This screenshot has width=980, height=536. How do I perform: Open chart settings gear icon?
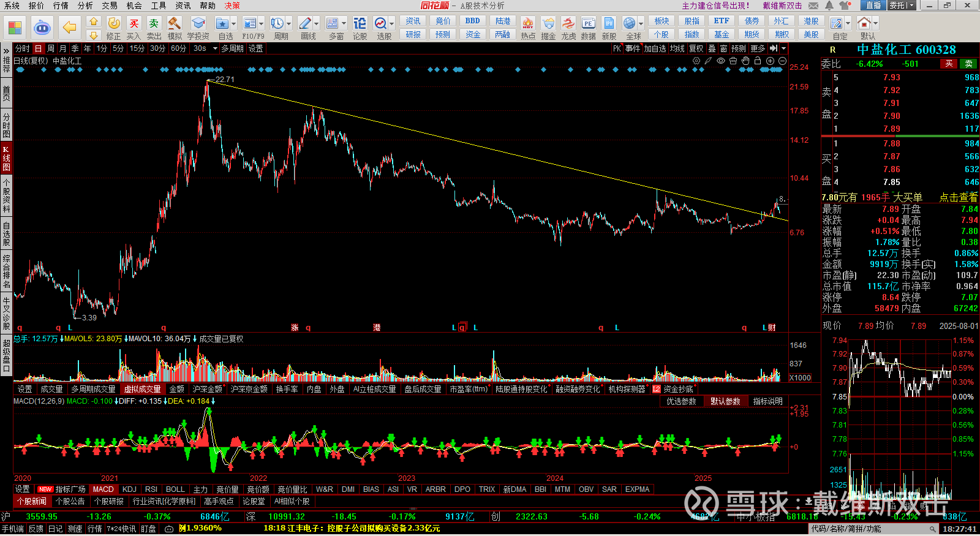point(696,61)
